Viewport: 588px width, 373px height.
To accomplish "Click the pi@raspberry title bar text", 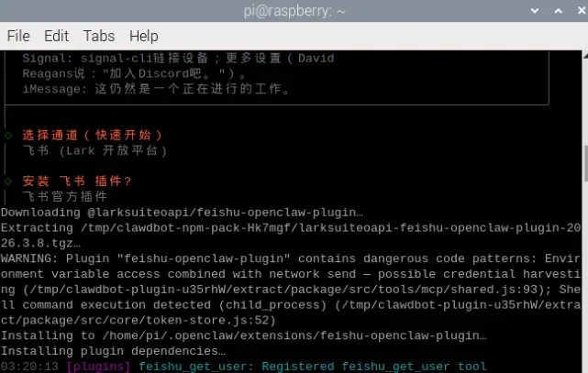I will tap(293, 10).
